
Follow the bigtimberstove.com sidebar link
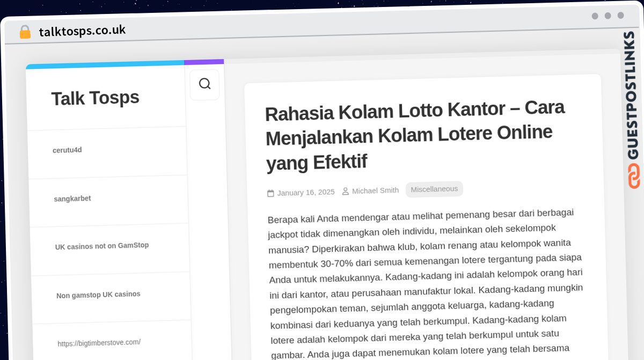[x=99, y=342]
